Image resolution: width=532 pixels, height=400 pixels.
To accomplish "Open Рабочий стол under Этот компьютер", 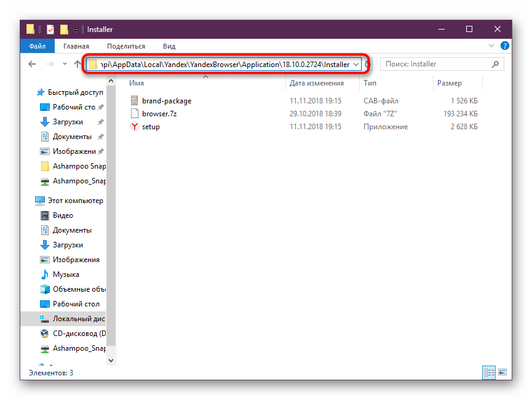I will point(76,304).
